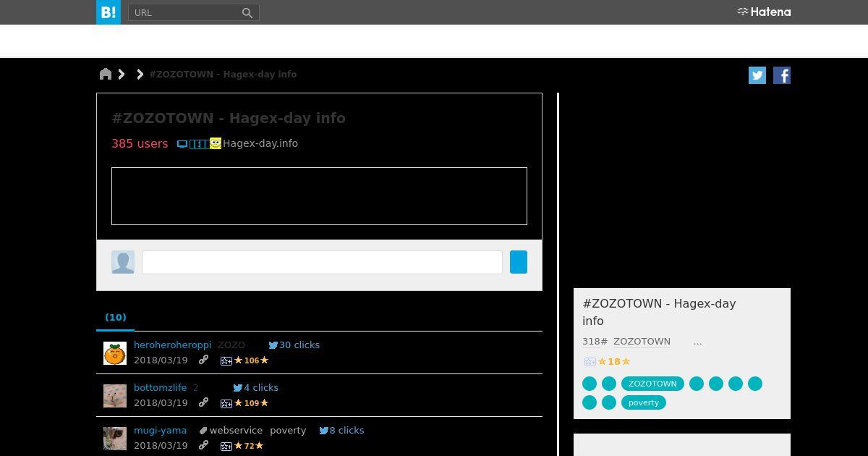The height and width of the screenshot is (456, 868).
Task: Open 4 clicks link
Action: (261, 388)
